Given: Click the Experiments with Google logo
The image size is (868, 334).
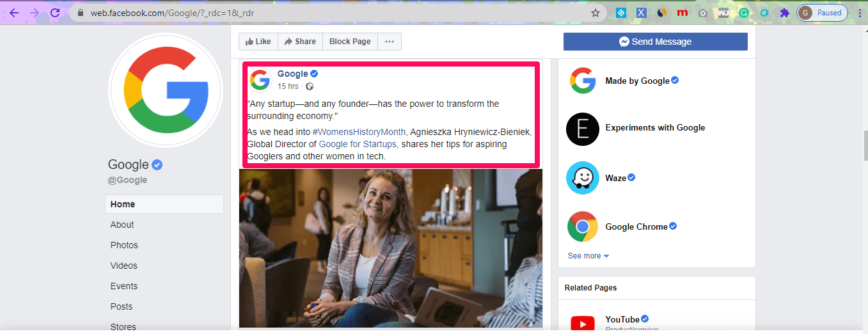Looking at the screenshot, I should 582,128.
